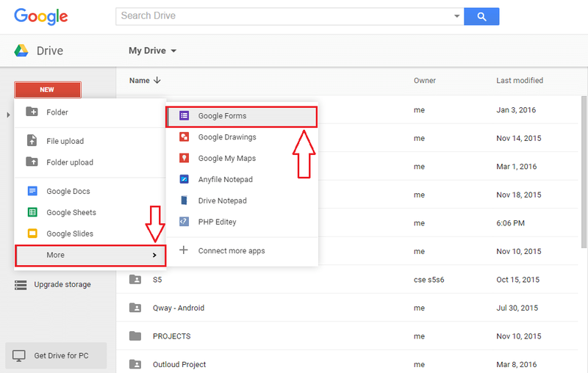The image size is (588, 373).
Task: Click the new Folder icon
Action: (x=32, y=112)
